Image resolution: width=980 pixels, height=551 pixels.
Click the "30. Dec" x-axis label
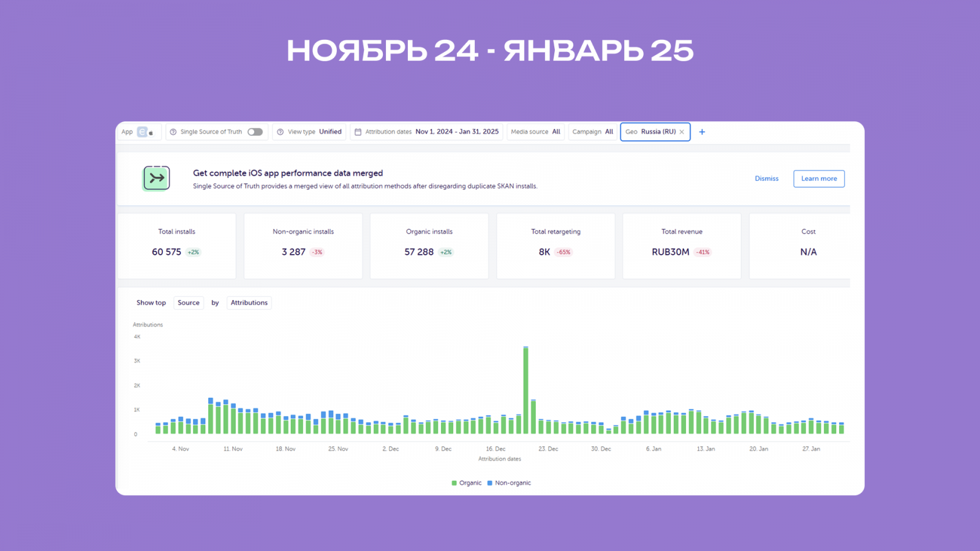[601, 449]
